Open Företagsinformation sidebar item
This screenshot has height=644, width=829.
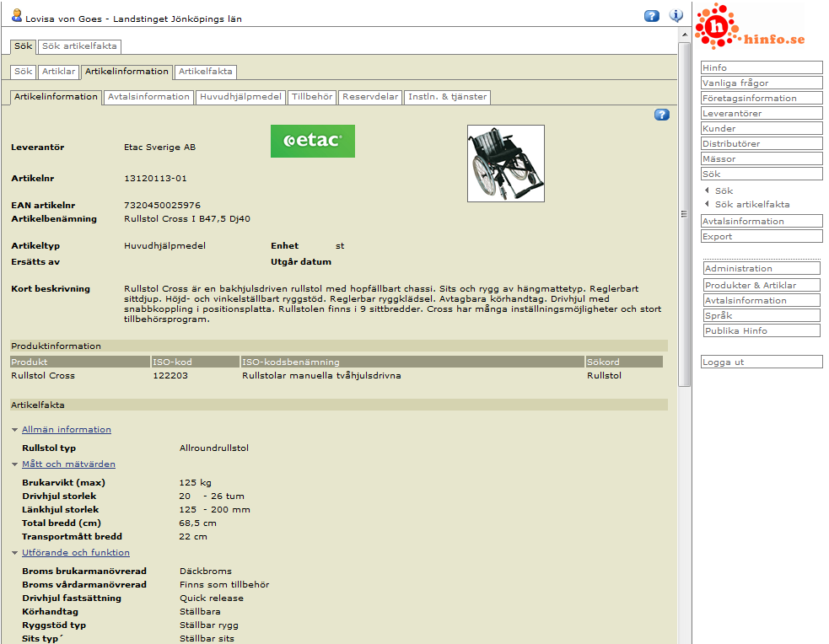pos(762,99)
